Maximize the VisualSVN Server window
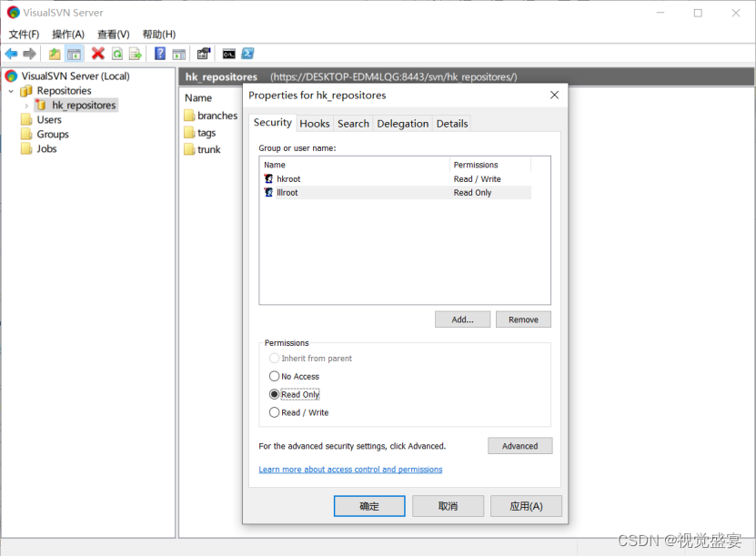The width and height of the screenshot is (756, 557). (698, 13)
